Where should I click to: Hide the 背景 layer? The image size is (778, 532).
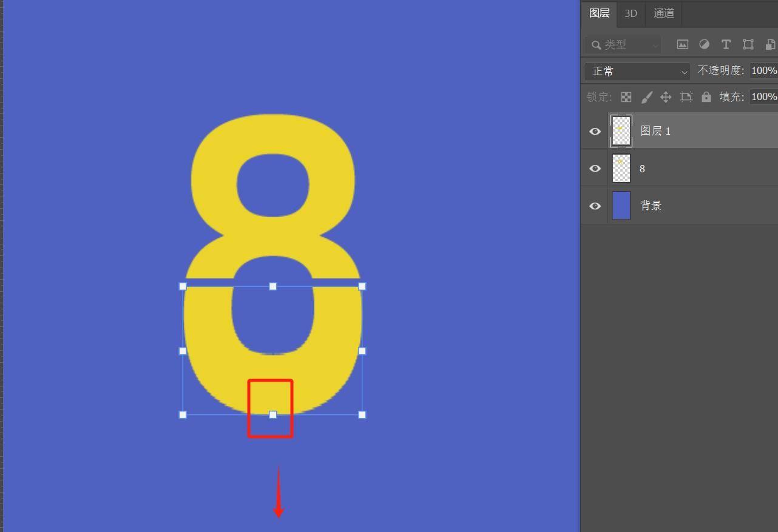click(595, 206)
